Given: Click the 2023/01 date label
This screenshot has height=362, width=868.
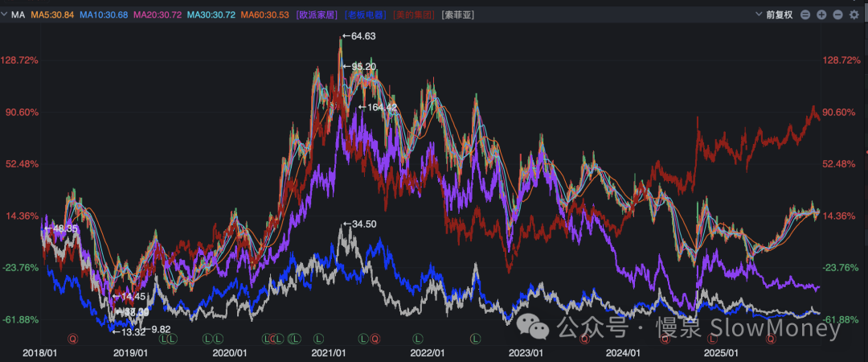Looking at the screenshot, I should tap(526, 352).
